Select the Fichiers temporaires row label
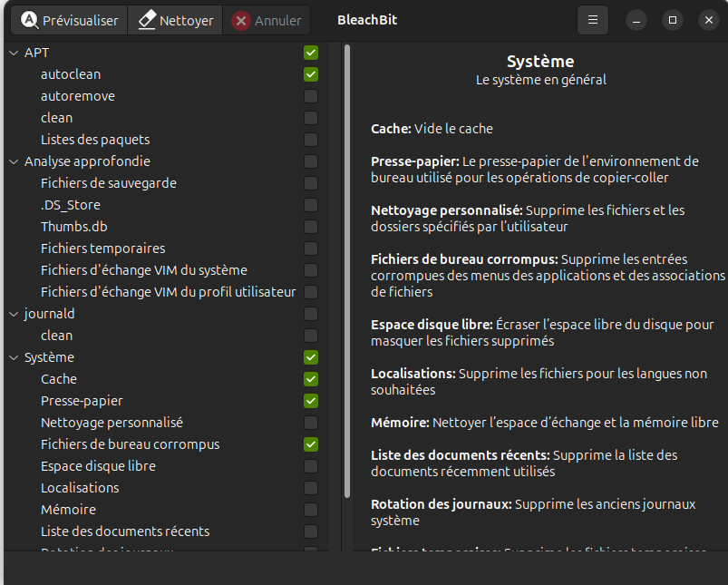The width and height of the screenshot is (728, 585). tap(103, 249)
